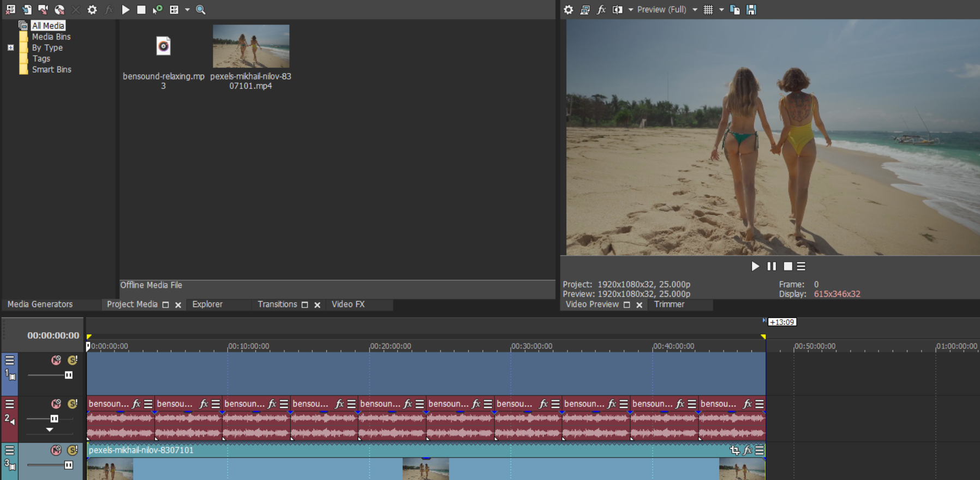This screenshot has width=980, height=480.
Task: Select the Media Bins folder
Action: point(51,37)
